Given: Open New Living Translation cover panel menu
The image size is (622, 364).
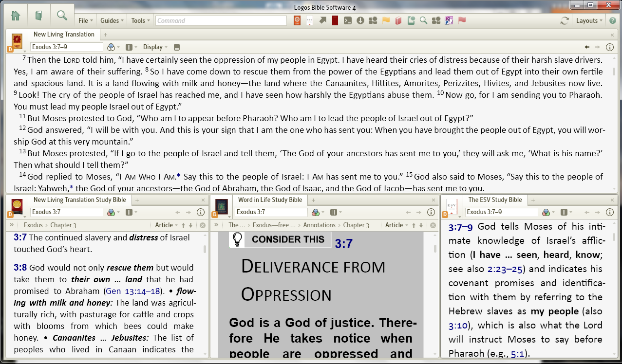Looking at the screenshot, I should tap(17, 41).
